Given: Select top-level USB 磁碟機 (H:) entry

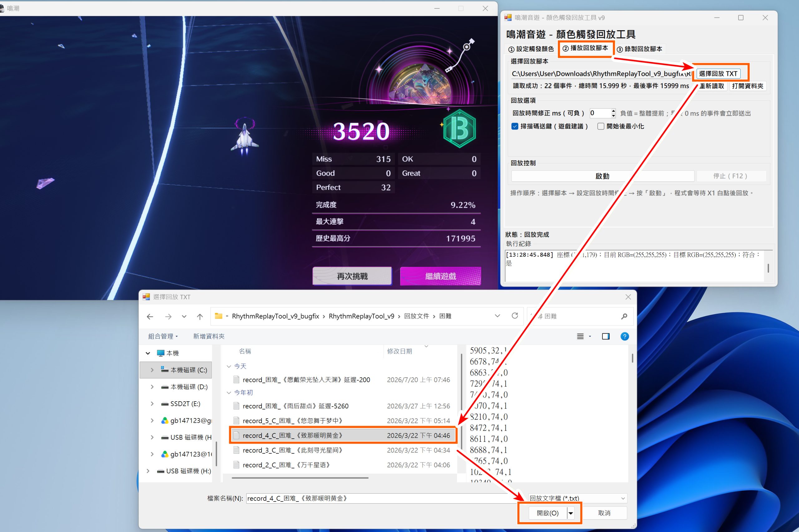Looking at the screenshot, I should (x=184, y=471).
